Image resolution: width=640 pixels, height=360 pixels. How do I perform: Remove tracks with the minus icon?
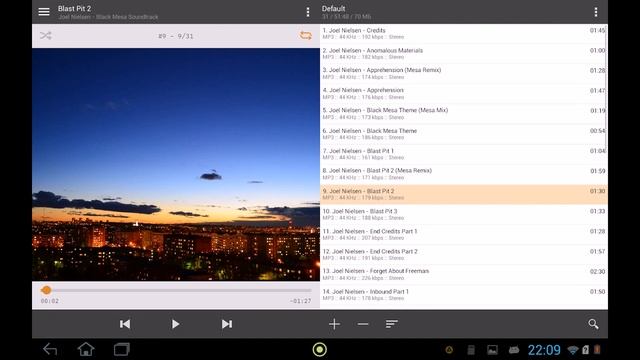click(x=363, y=324)
